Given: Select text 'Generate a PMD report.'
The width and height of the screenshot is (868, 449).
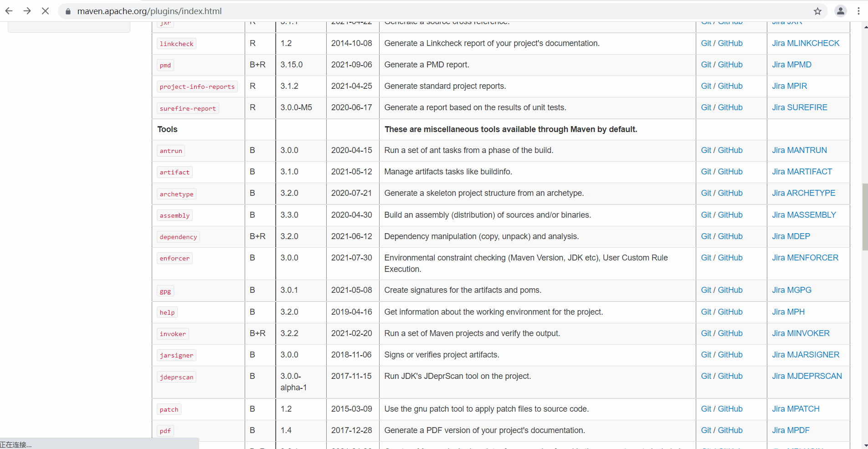Looking at the screenshot, I should click(x=426, y=65).
